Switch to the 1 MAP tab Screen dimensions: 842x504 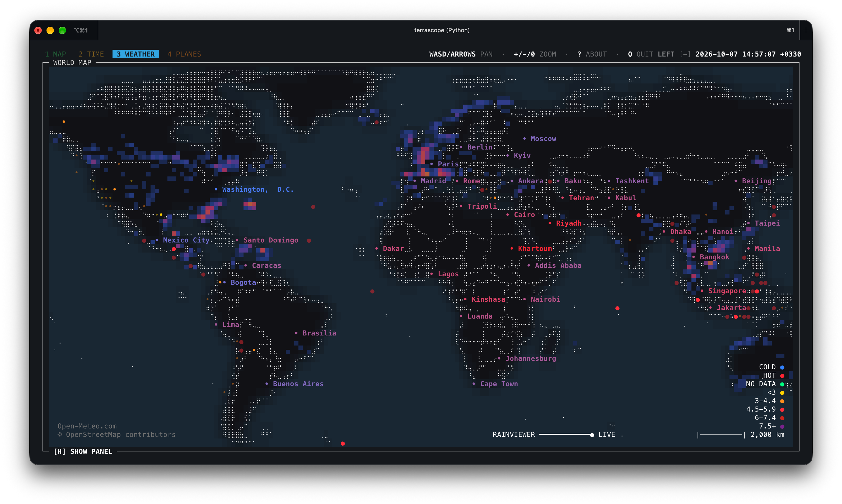pyautogui.click(x=55, y=54)
